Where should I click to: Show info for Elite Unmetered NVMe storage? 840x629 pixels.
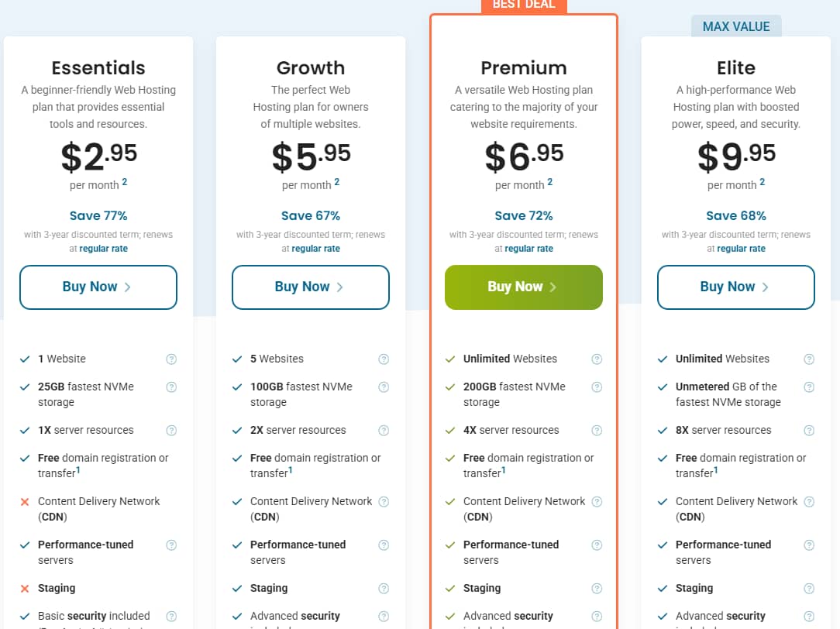tap(809, 387)
